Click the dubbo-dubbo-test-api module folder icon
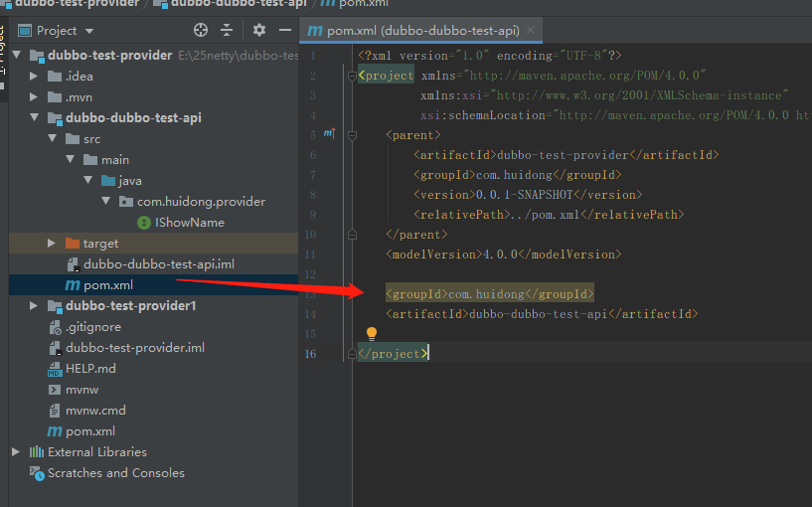The image size is (812, 507). coord(55,118)
